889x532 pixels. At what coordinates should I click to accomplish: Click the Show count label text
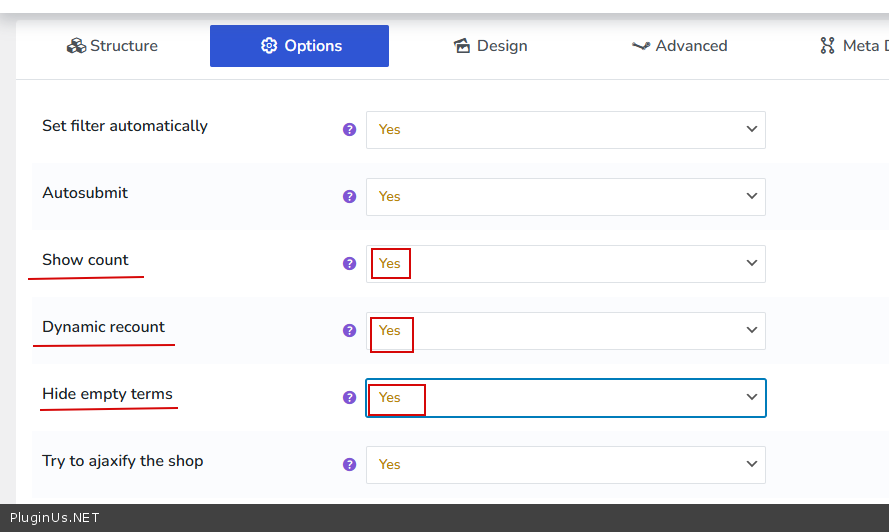click(85, 260)
